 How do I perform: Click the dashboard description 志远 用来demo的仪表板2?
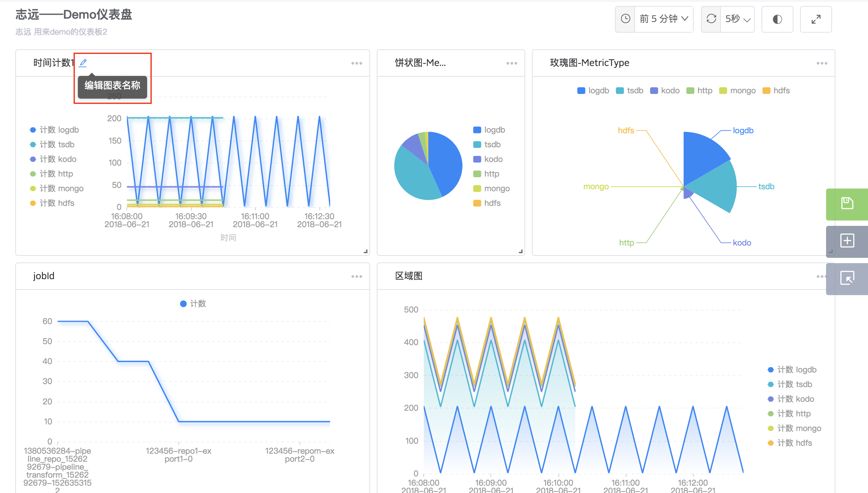pyautogui.click(x=61, y=32)
